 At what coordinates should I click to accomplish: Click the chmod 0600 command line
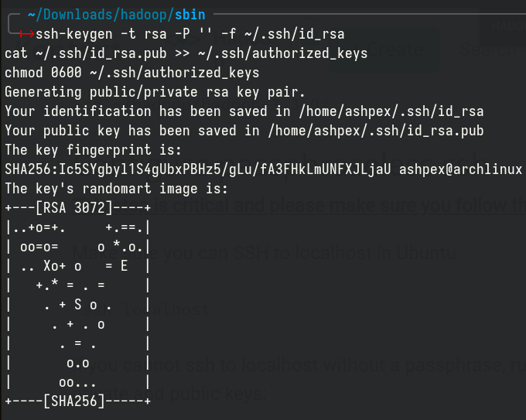(x=131, y=73)
